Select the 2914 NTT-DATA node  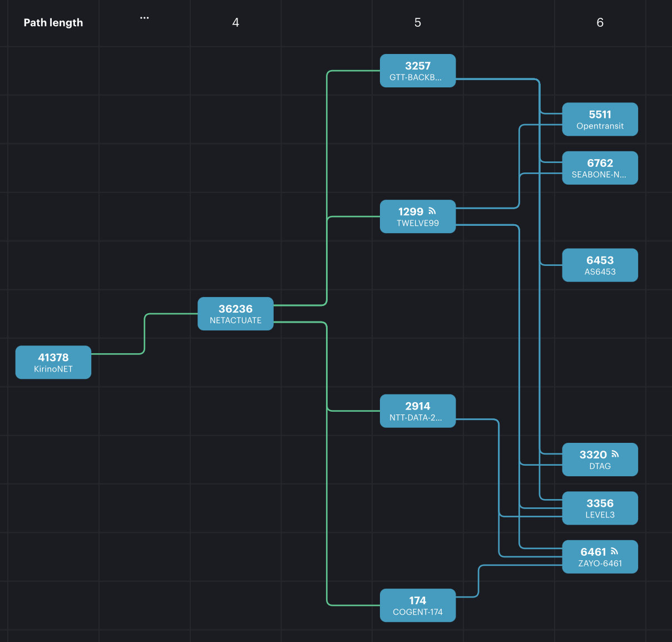click(417, 411)
